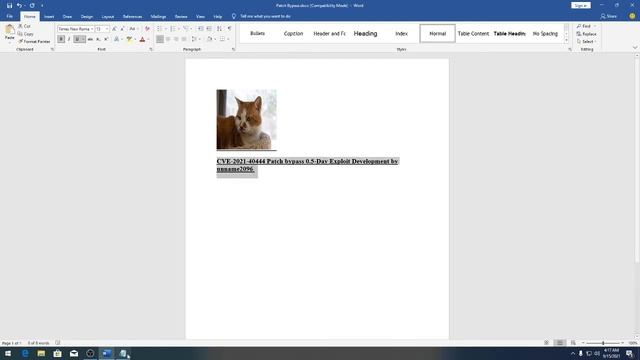This screenshot has height=360, width=640.
Task: Increase the font size
Action: coord(114,29)
